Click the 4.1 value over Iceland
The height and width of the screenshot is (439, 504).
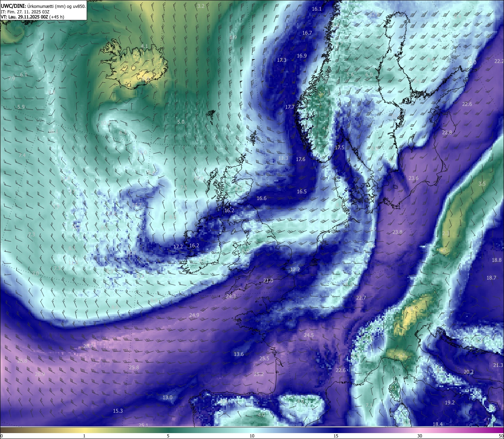(144, 46)
